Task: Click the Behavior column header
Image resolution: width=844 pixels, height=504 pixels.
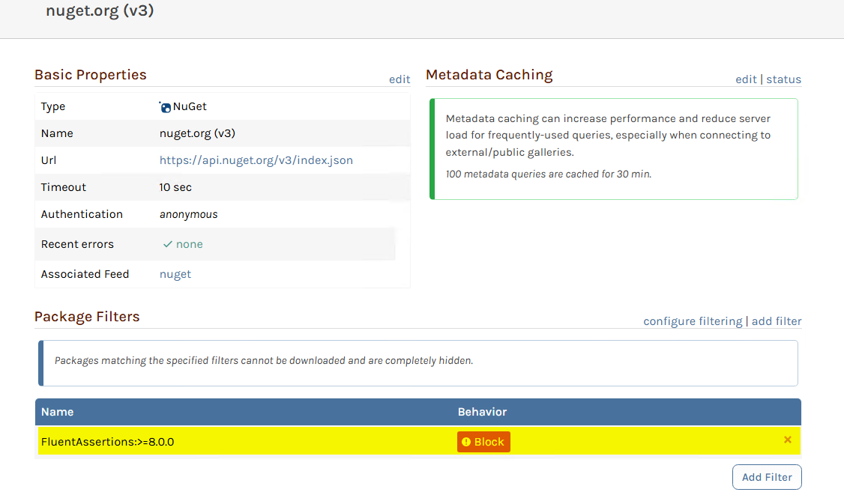Action: pos(482,412)
